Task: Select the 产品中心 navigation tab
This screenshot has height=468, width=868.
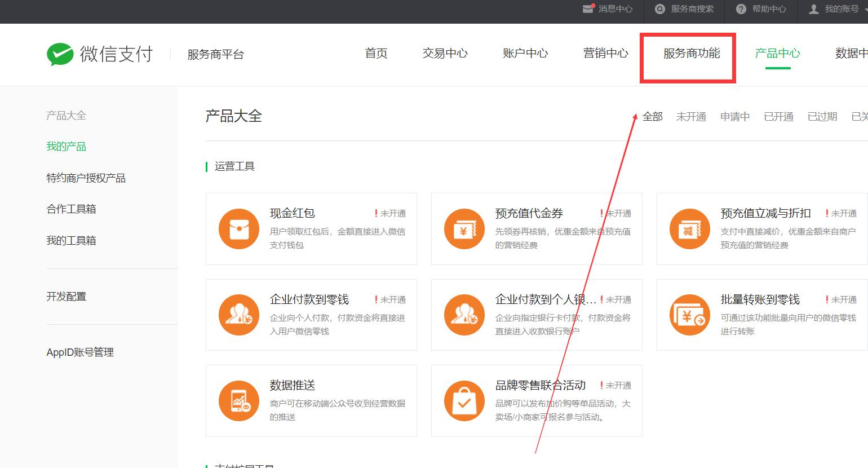Action: click(778, 53)
